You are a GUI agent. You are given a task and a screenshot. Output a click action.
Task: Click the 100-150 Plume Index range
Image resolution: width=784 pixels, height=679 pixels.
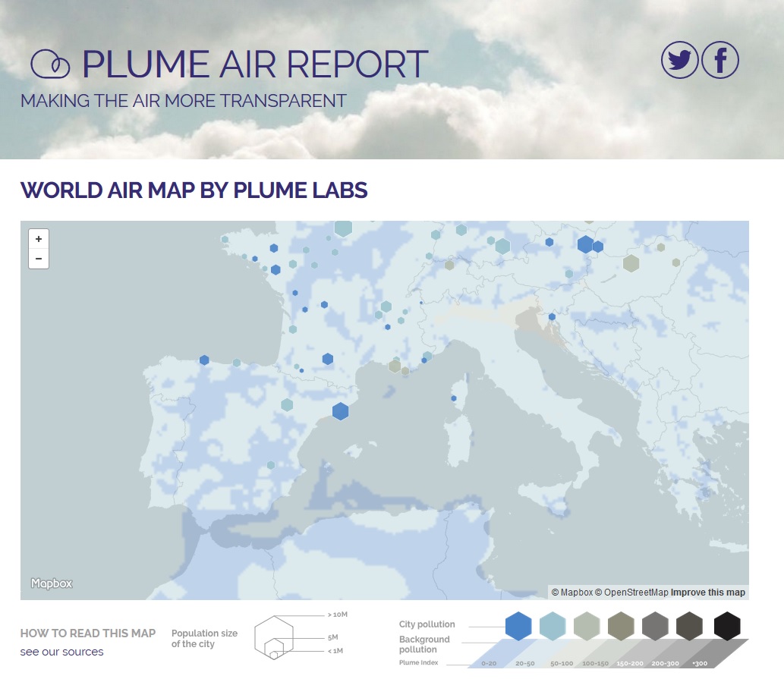click(x=596, y=664)
